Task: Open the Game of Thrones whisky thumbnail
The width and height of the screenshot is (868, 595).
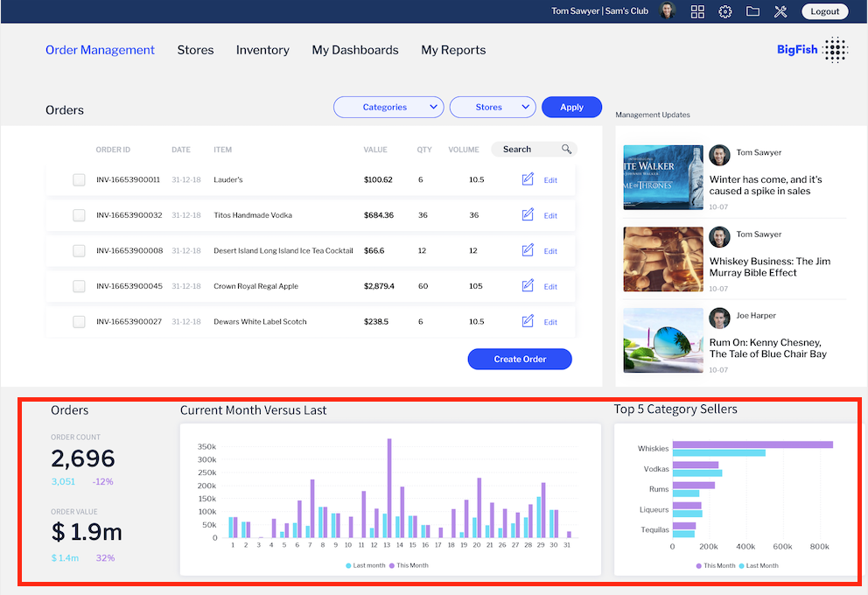Action: [663, 178]
